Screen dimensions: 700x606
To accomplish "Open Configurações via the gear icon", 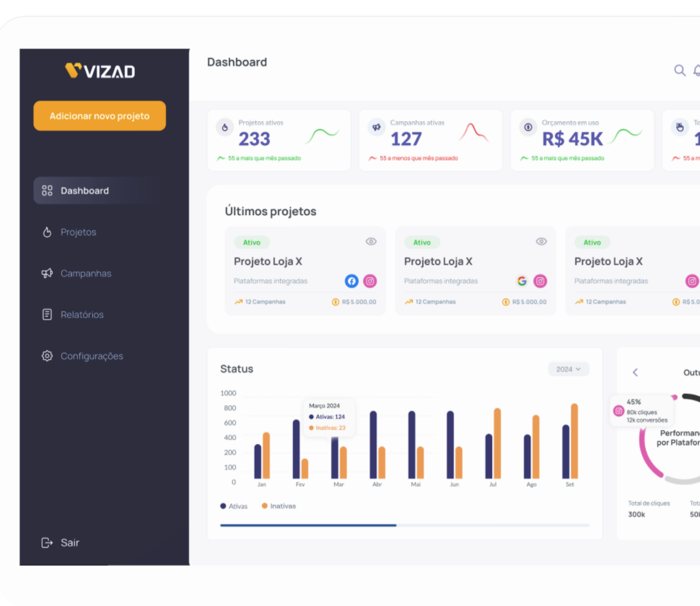I will (47, 356).
